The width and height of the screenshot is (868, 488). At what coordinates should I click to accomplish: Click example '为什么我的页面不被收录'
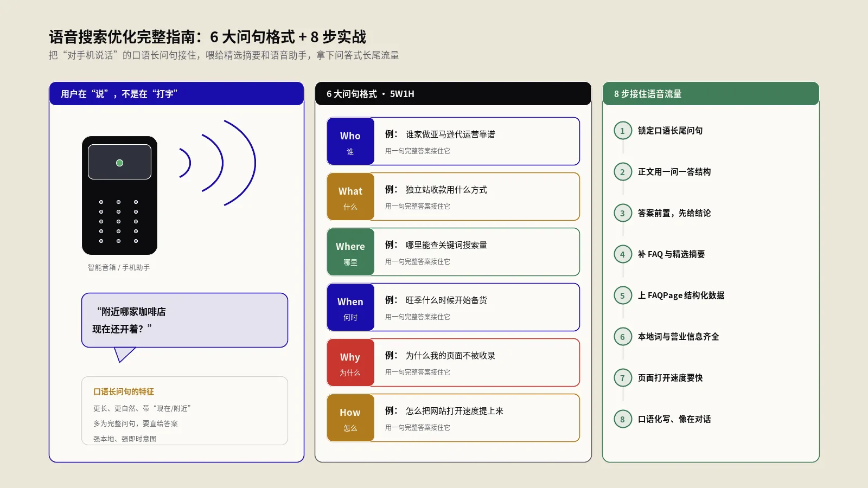(x=450, y=356)
